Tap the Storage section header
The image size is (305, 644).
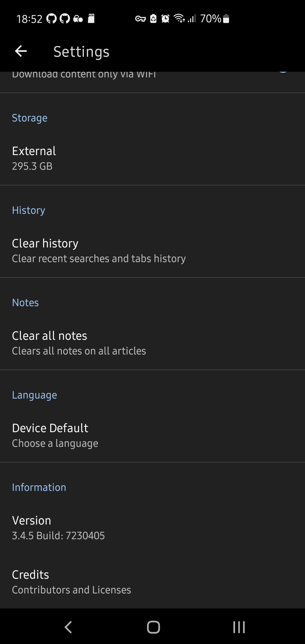point(29,118)
